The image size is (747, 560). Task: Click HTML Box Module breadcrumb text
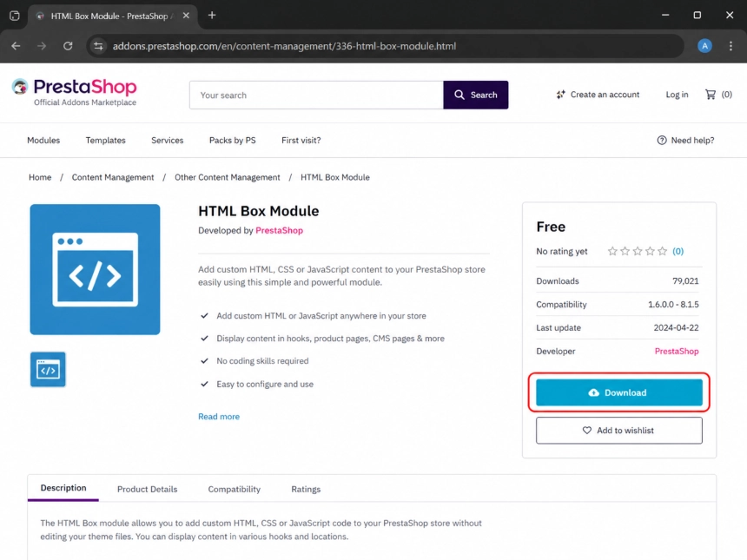(335, 177)
